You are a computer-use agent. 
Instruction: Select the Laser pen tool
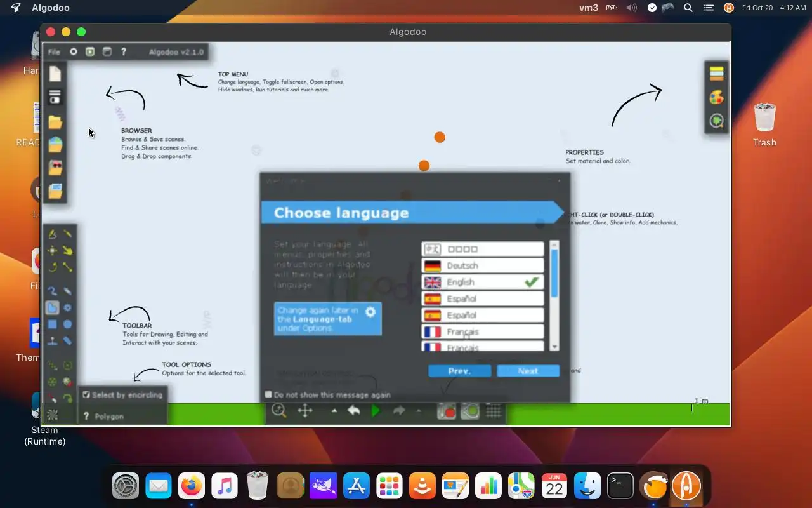(x=53, y=399)
